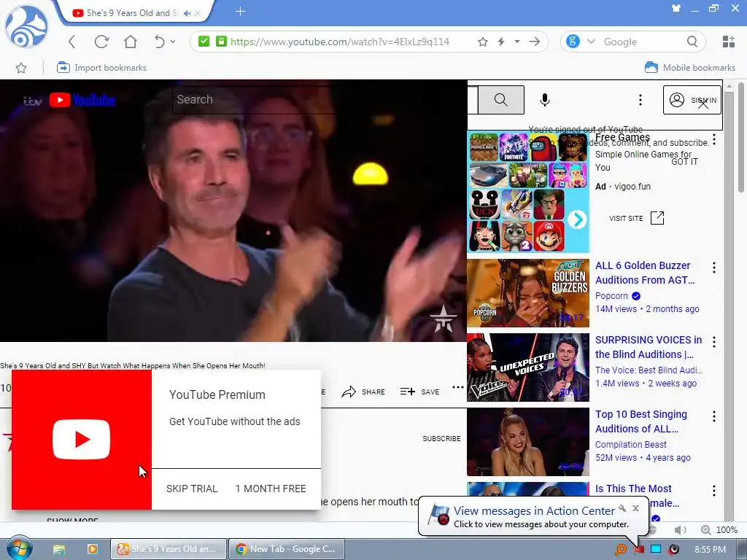
Task: Click the 100% zoom level control
Action: click(x=719, y=530)
